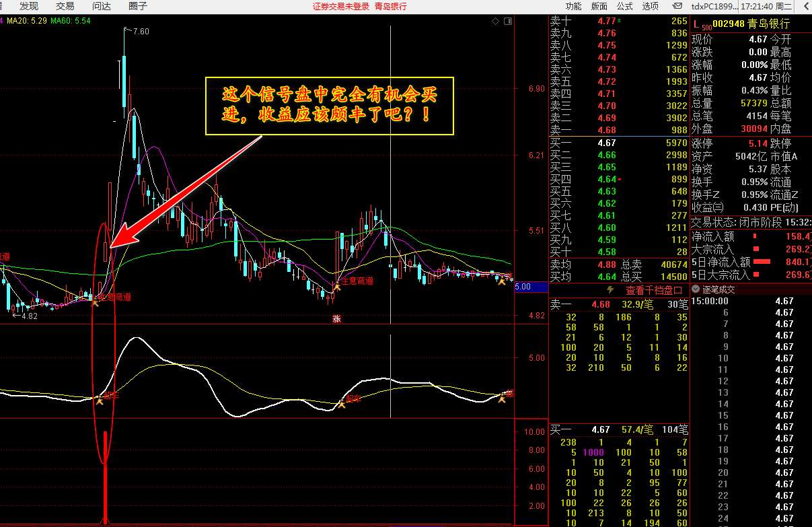Expand the 逐笔成交 dropdown arrow
The height and width of the screenshot is (527, 812).
pyautogui.click(x=697, y=290)
